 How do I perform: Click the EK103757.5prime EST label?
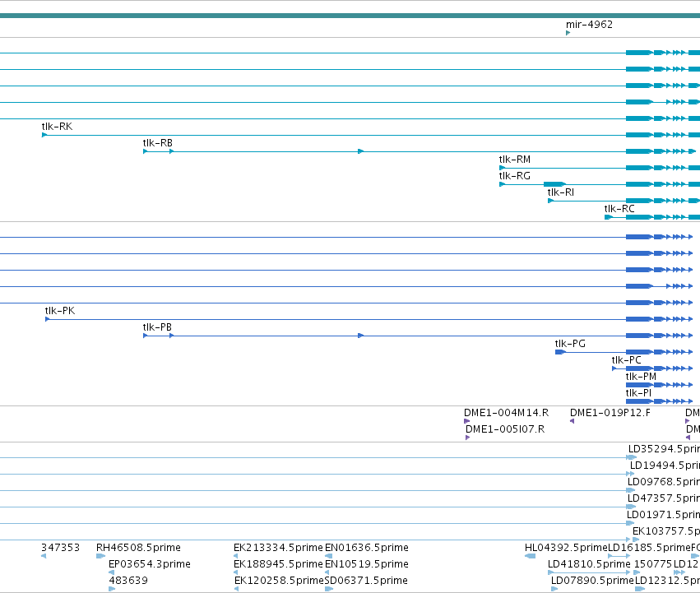(x=666, y=531)
